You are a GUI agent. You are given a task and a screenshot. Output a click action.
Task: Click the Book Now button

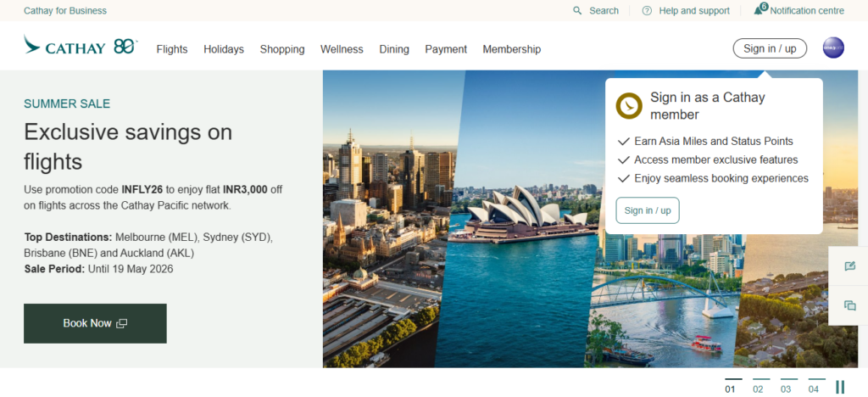click(x=95, y=323)
